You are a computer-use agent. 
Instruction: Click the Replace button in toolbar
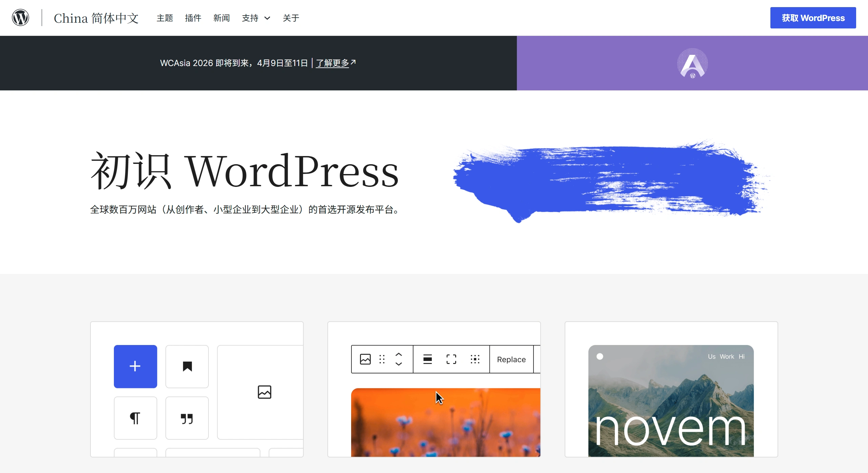click(x=511, y=360)
